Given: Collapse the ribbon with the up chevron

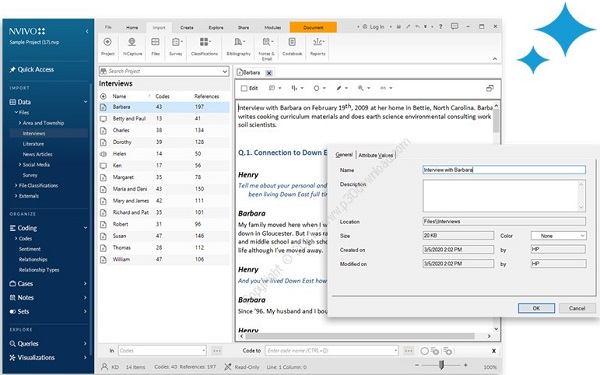Looking at the screenshot, I should (494, 59).
